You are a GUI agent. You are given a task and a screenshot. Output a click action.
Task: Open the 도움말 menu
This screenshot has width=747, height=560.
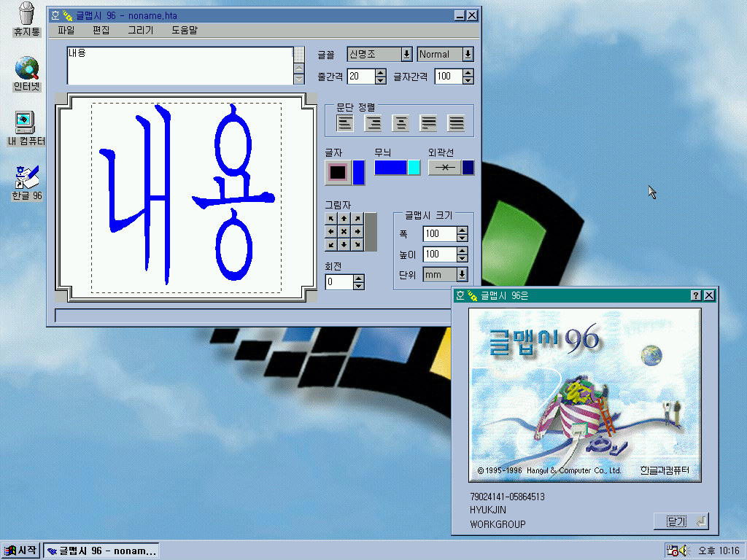(185, 30)
